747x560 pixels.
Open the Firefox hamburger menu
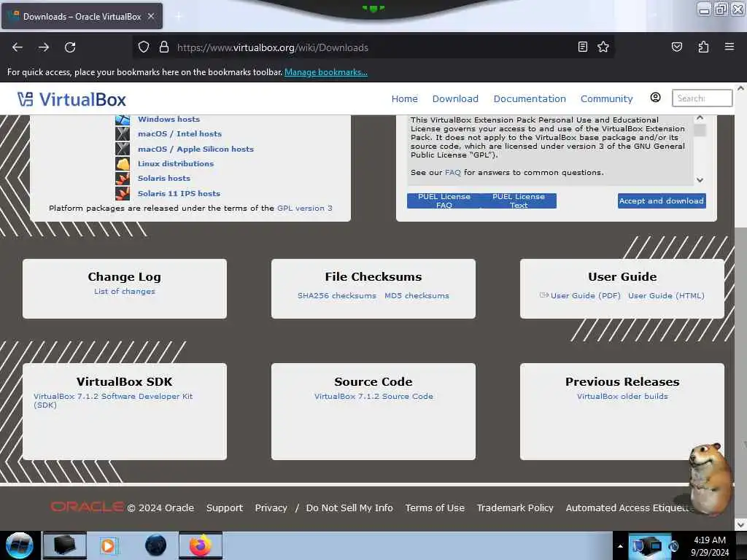point(729,47)
